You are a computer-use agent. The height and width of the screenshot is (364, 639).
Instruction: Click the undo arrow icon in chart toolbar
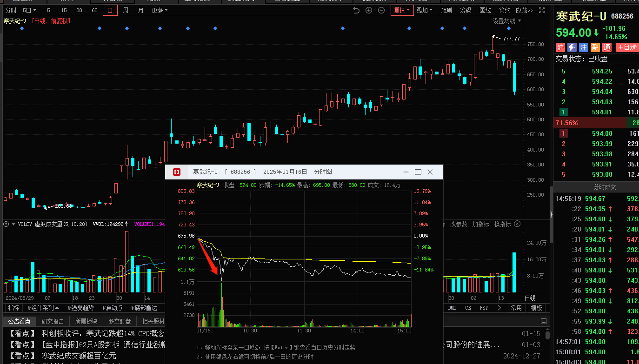coord(356,10)
